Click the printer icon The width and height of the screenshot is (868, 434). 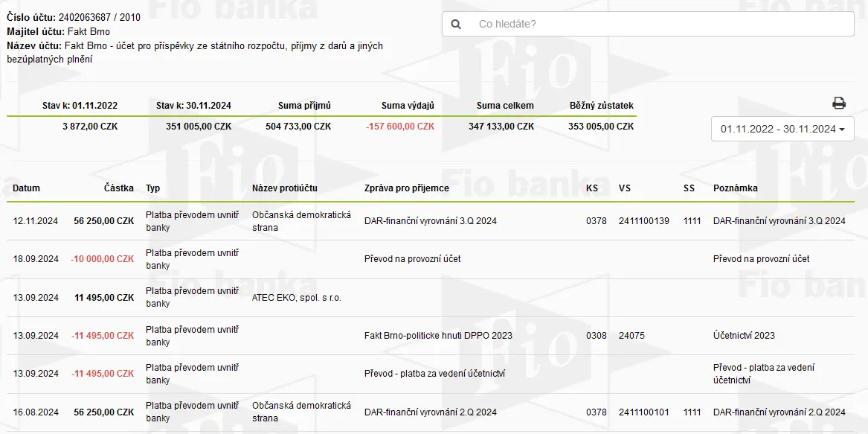(x=839, y=103)
